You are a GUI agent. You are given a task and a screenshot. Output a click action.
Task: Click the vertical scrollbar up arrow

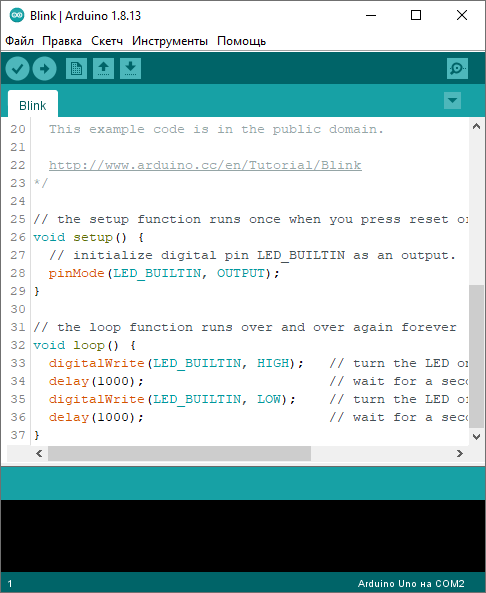click(477, 127)
